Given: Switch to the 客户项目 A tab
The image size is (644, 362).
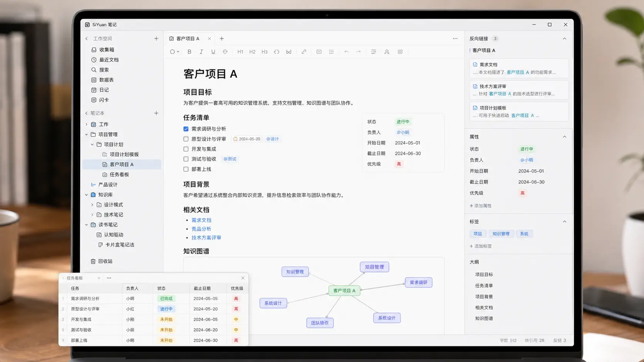Looking at the screenshot, I should (x=188, y=38).
